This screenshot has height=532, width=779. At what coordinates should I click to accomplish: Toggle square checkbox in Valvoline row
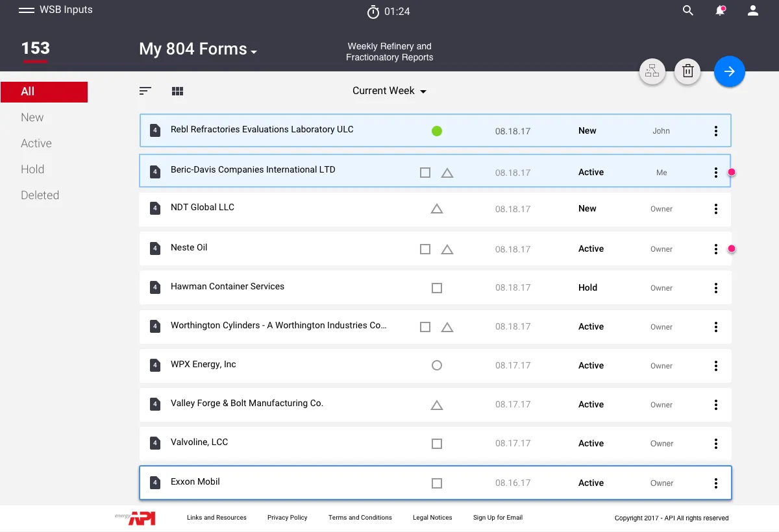437,444
